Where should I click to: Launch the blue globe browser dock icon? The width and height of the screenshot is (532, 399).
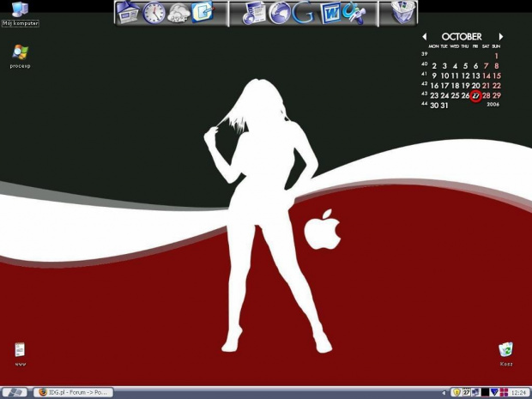pos(279,13)
